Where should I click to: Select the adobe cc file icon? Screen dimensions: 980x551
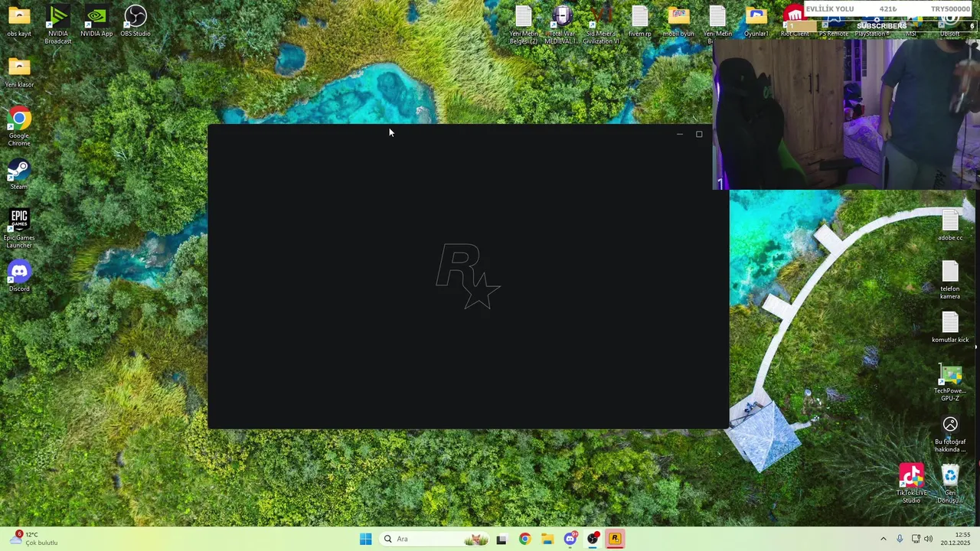pos(950,226)
